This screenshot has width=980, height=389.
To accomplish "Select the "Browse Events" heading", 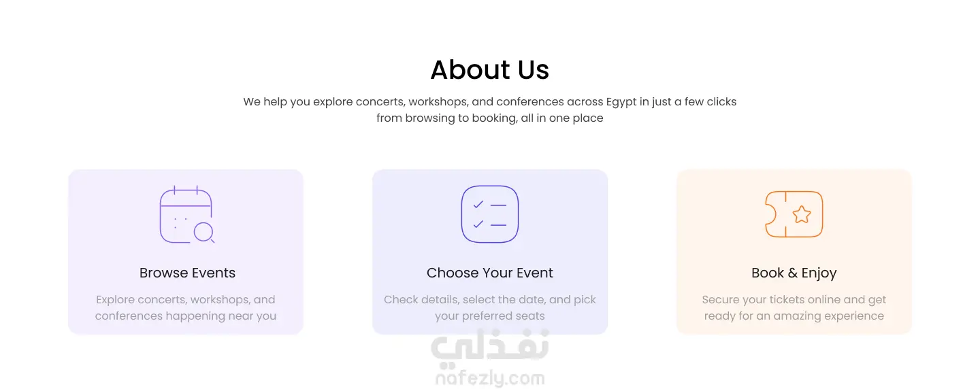I will (187, 273).
